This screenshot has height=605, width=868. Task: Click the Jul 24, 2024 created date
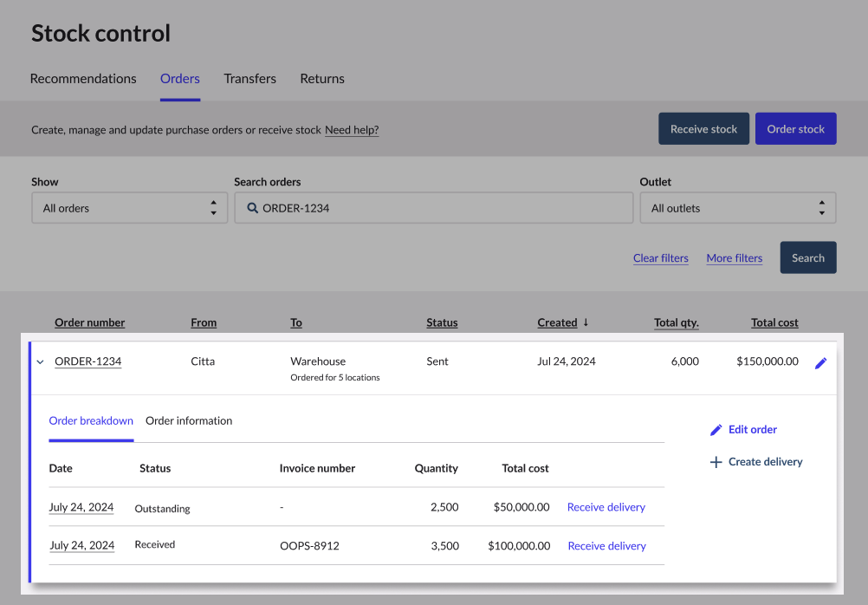tap(567, 361)
